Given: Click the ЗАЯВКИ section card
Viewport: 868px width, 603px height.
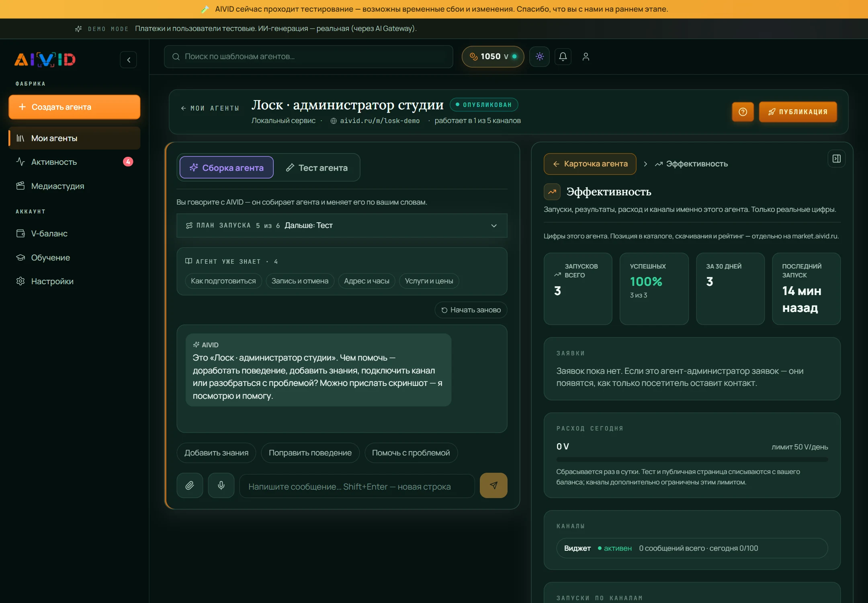Looking at the screenshot, I should point(692,369).
